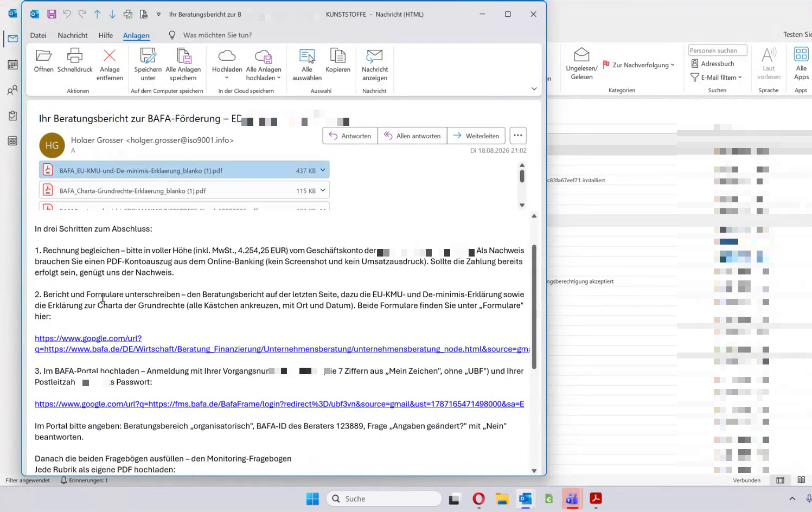Expand dropdown of the BAFA_Charta-Grundrechte attachment
Screen dimensions: 812x512
tap(323, 190)
